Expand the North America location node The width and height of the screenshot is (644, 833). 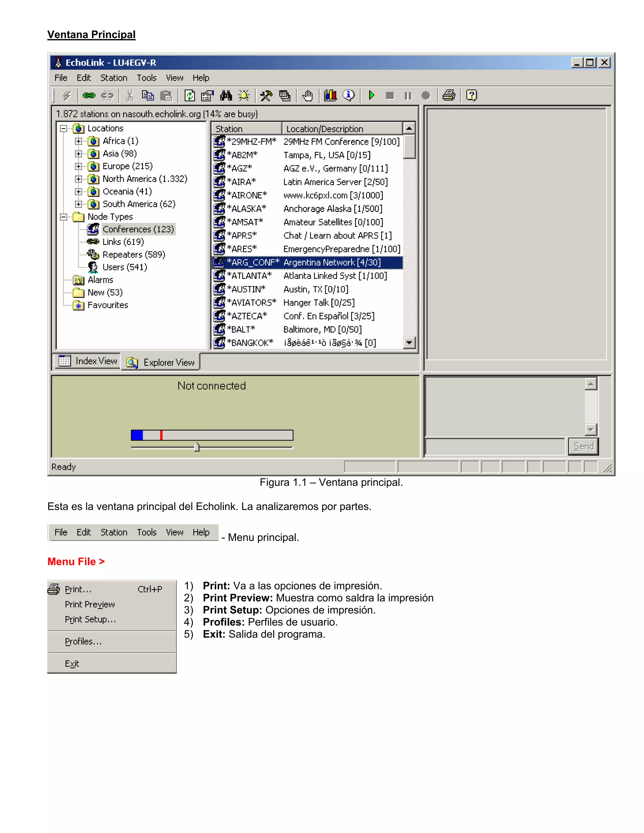[x=78, y=179]
